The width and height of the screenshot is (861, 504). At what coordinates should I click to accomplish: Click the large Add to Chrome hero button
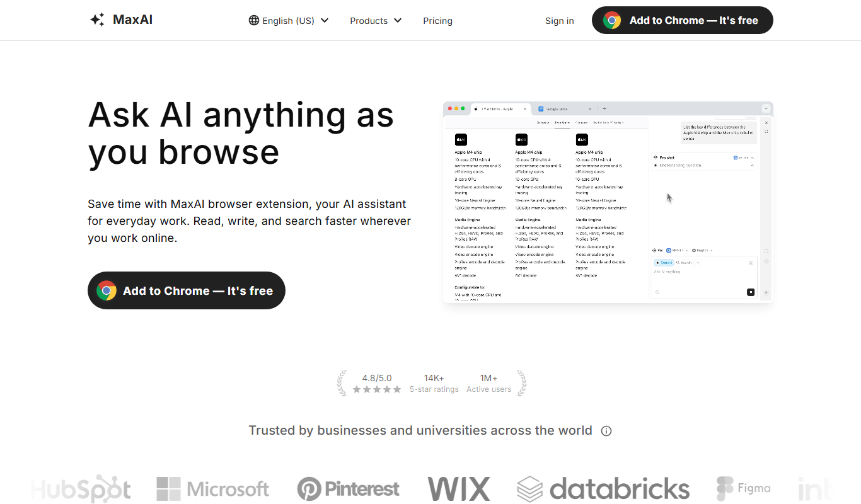187,290
